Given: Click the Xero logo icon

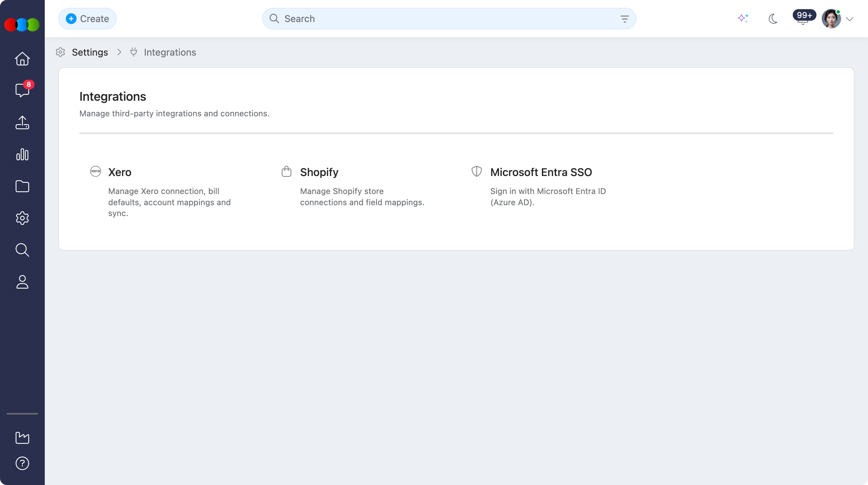Looking at the screenshot, I should pos(96,171).
